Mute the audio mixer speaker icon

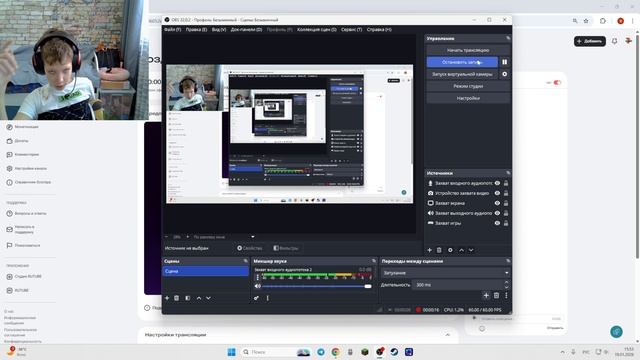[x=258, y=286]
